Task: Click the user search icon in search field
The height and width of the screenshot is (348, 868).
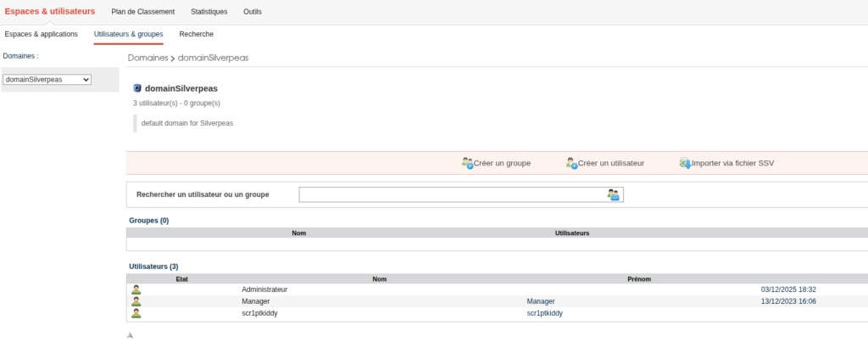Action: click(614, 195)
